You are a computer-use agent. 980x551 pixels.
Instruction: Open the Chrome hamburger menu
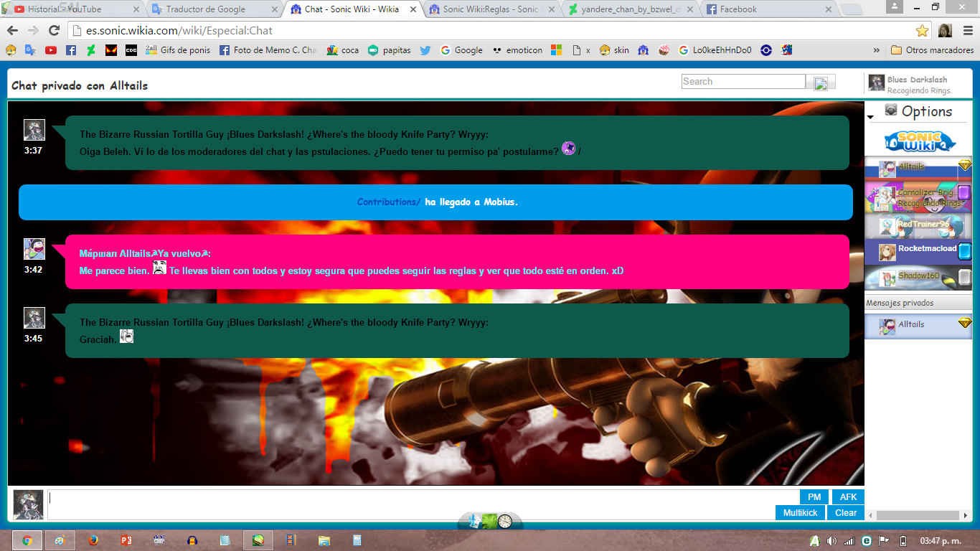coord(966,30)
